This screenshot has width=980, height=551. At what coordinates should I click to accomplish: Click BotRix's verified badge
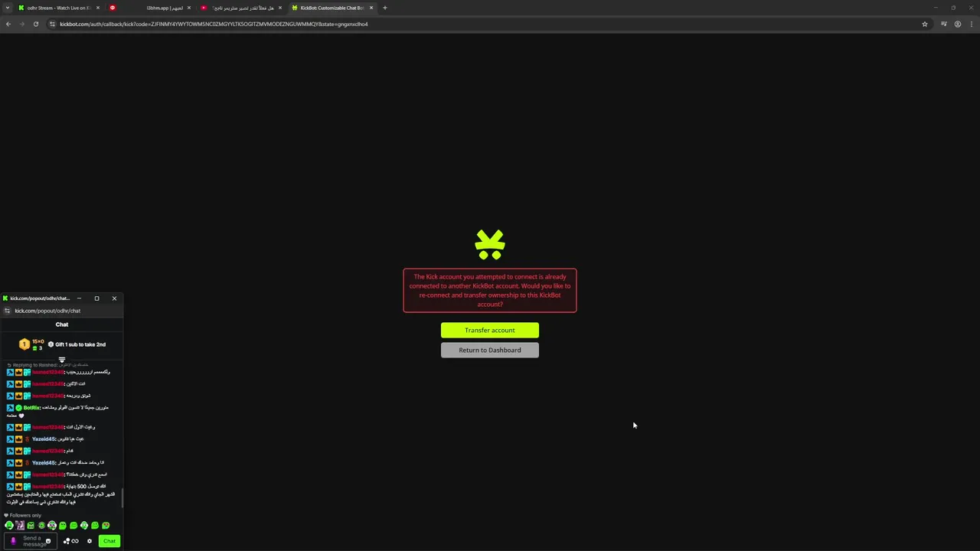[18, 408]
